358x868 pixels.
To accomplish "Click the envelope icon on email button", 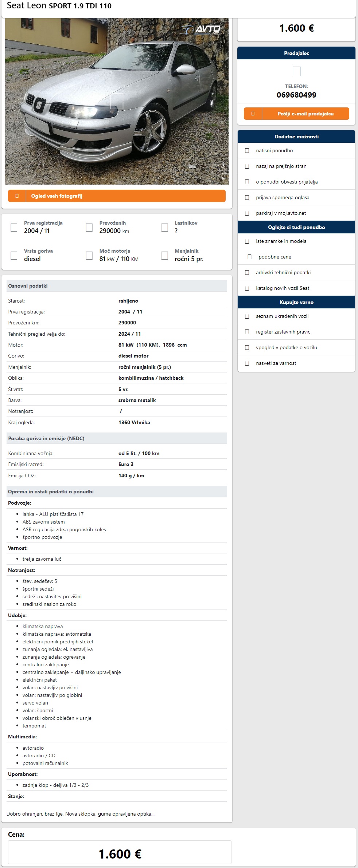I will point(253,114).
